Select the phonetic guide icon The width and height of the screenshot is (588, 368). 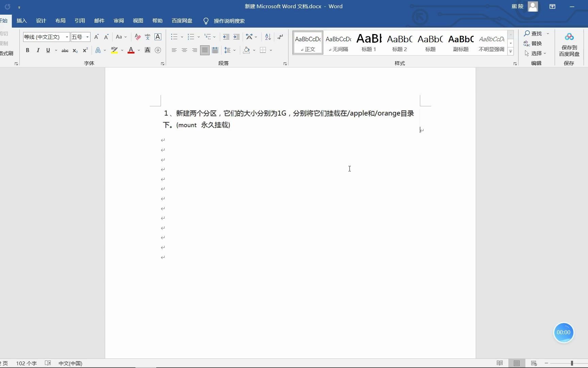147,37
